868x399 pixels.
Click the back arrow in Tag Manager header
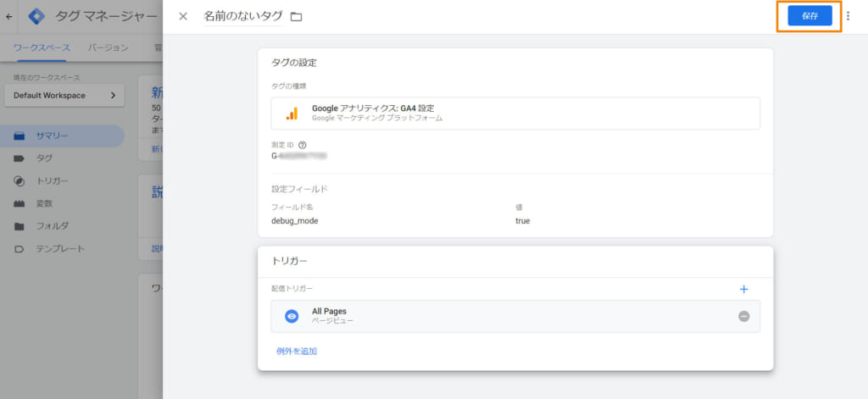8,17
